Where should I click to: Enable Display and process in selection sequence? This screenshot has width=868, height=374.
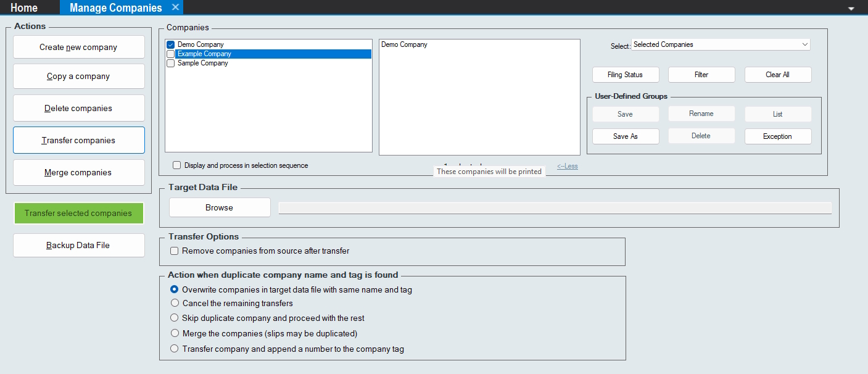[x=177, y=165]
